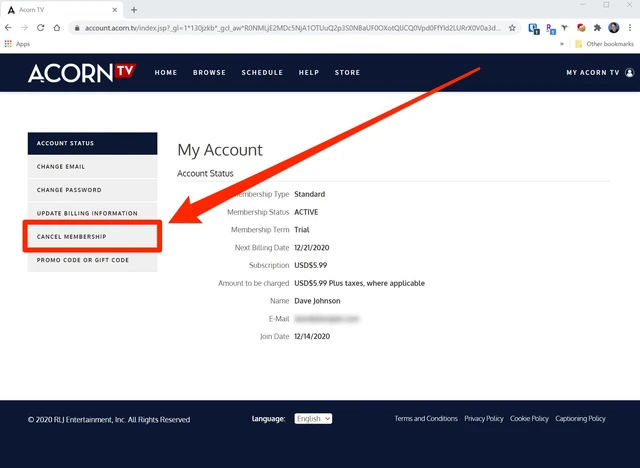Open a new tab with plus
The width and height of the screenshot is (640, 468).
click(134, 10)
